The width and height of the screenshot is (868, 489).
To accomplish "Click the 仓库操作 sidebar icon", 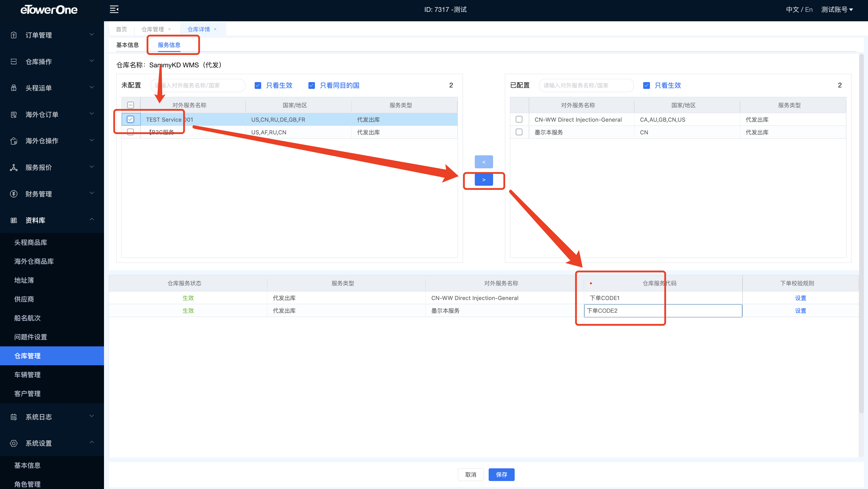I will tap(14, 61).
